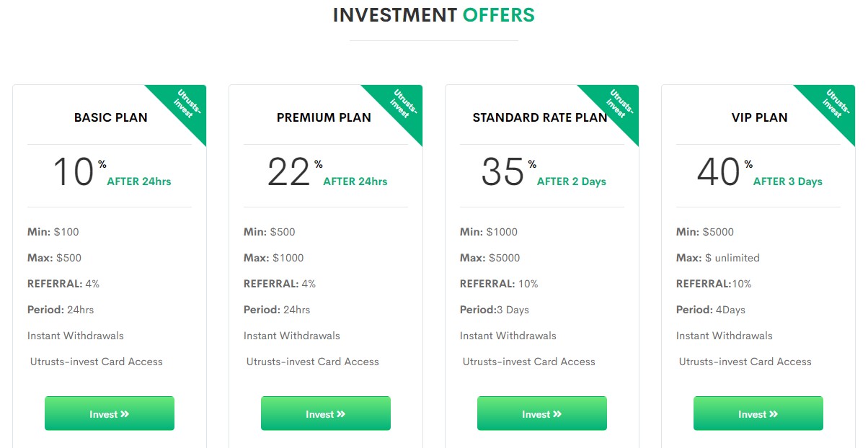Click the 10% rate in Basic Plan
Screen dimensions: 868x448
click(74, 173)
